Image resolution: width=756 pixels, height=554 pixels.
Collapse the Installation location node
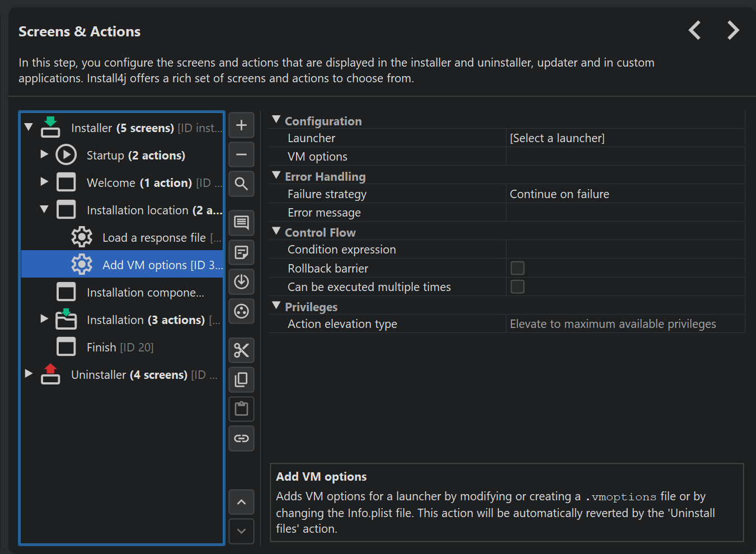[x=44, y=209]
